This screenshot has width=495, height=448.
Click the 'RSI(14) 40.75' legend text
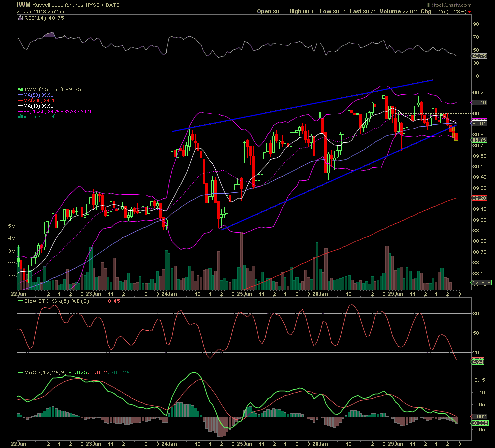click(x=44, y=18)
